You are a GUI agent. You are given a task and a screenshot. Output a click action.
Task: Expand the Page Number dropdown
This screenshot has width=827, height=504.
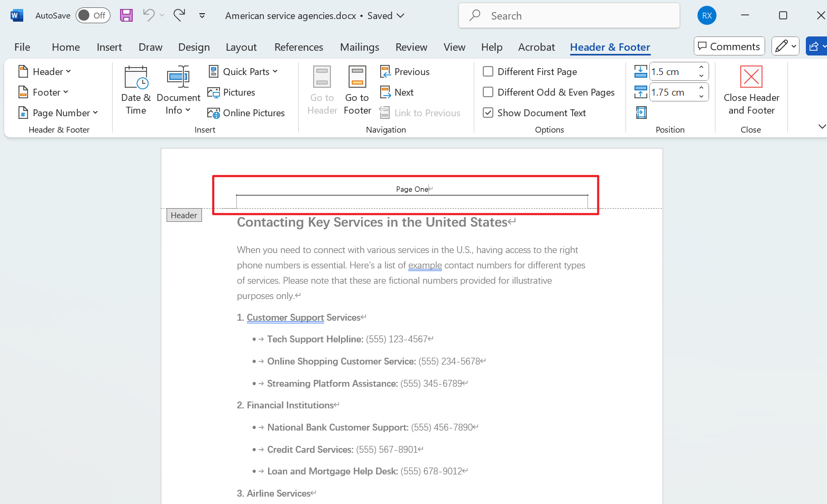59,113
